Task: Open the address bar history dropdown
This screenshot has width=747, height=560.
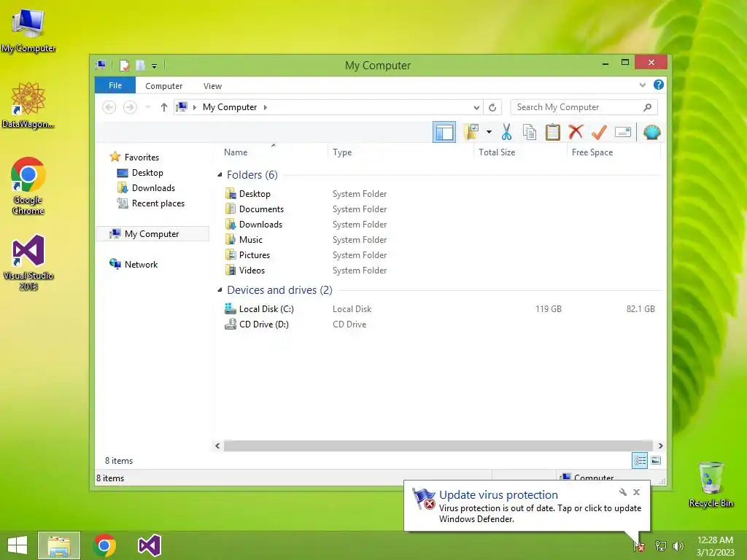Action: 476,107
